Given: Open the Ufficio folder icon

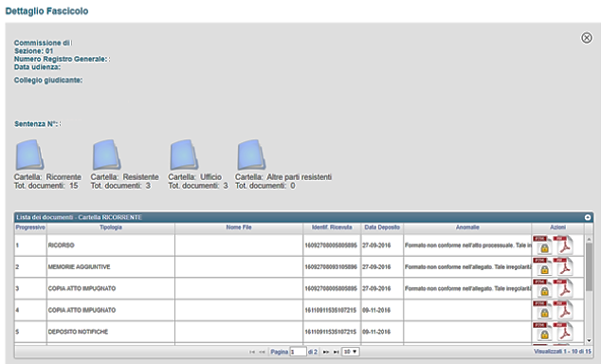Looking at the screenshot, I should (x=184, y=155).
